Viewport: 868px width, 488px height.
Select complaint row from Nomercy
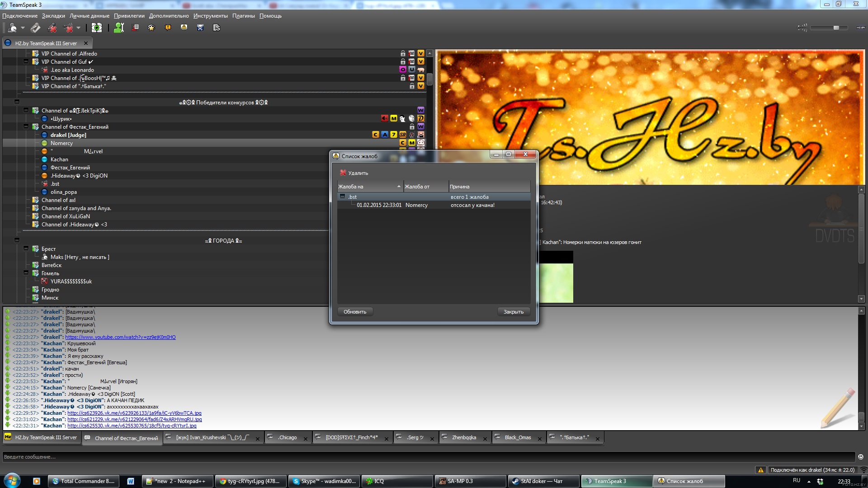(434, 205)
